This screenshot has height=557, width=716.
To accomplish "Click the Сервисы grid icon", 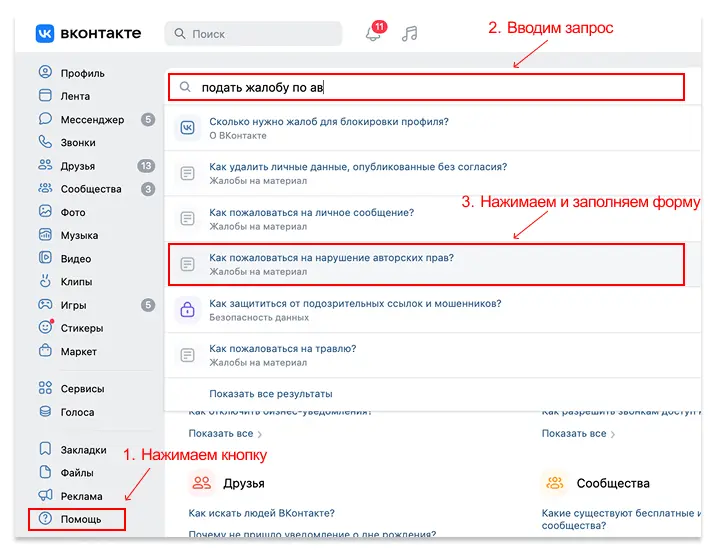I will (x=45, y=388).
